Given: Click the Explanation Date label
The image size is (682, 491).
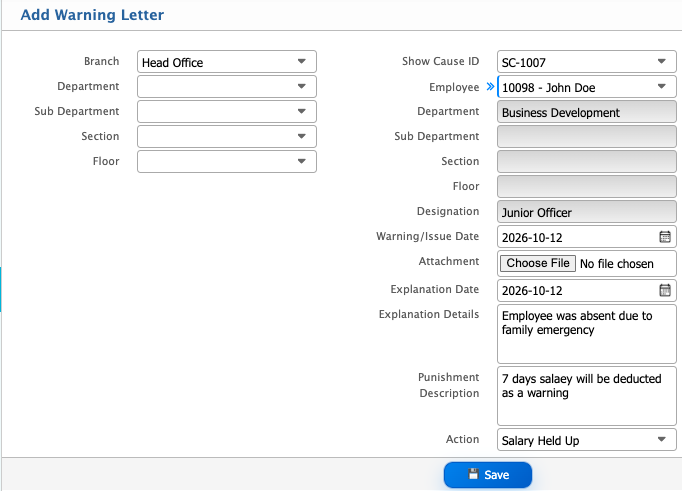Looking at the screenshot, I should (434, 289).
